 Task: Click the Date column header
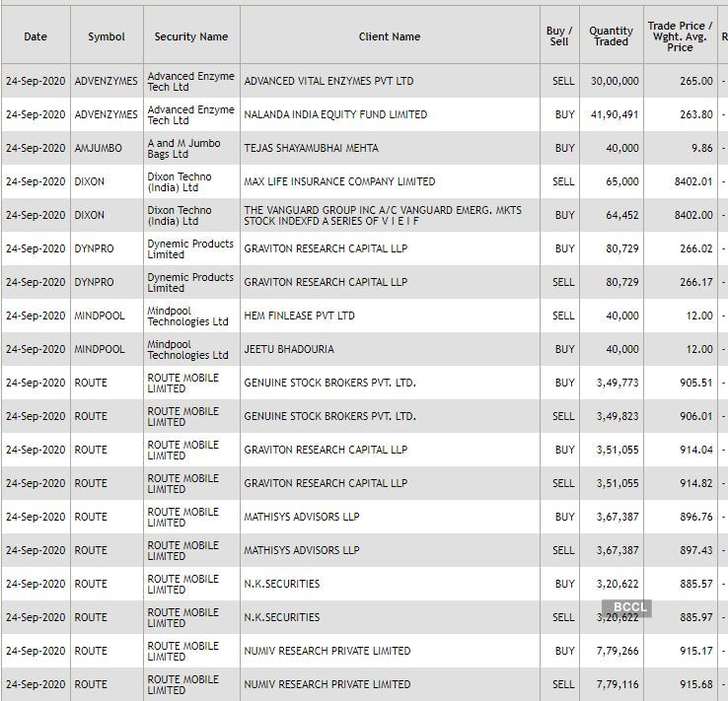click(x=36, y=36)
